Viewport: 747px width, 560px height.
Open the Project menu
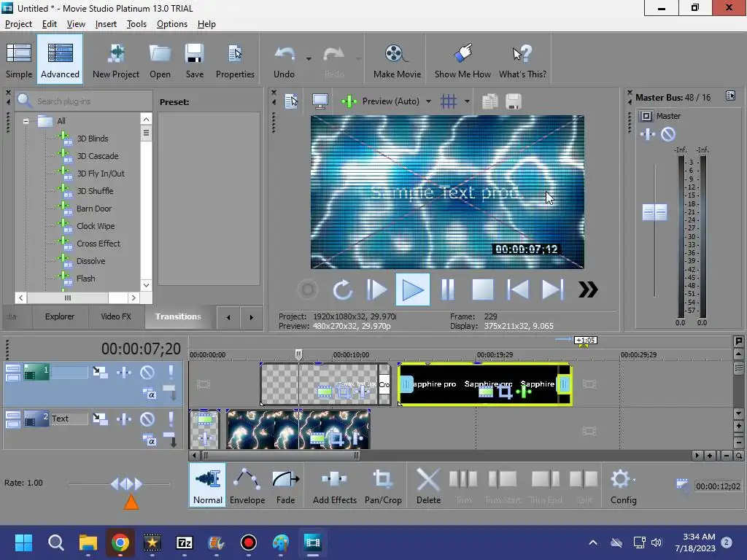[18, 24]
